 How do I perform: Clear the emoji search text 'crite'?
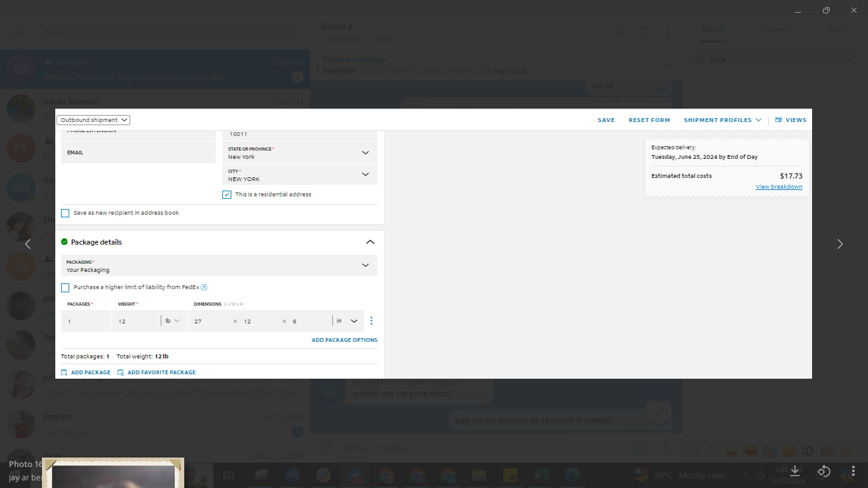[x=850, y=60]
